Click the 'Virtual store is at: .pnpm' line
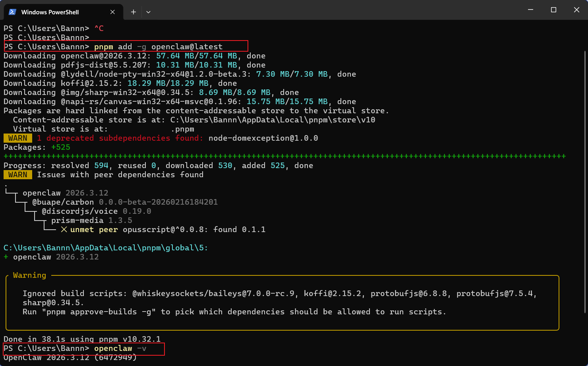 coord(103,129)
